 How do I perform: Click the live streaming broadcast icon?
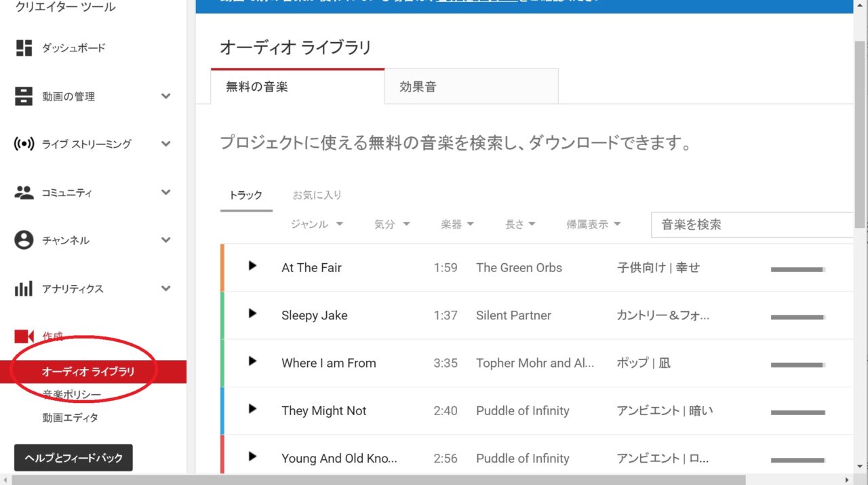pyautogui.click(x=24, y=144)
